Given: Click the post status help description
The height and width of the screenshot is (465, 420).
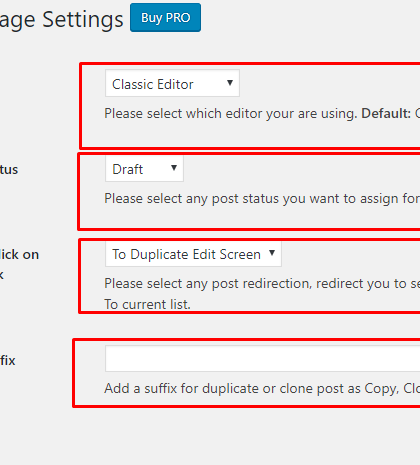Looking at the screenshot, I should pyautogui.click(x=262, y=199).
